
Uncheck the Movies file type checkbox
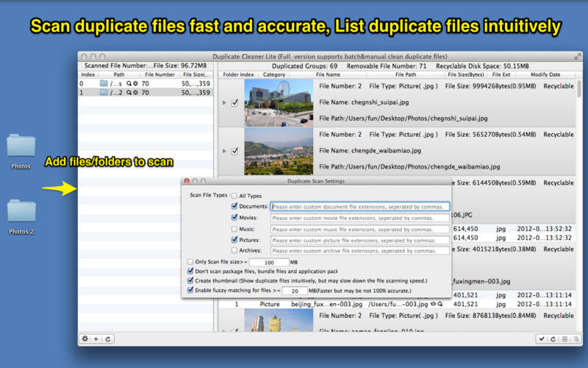[234, 217]
